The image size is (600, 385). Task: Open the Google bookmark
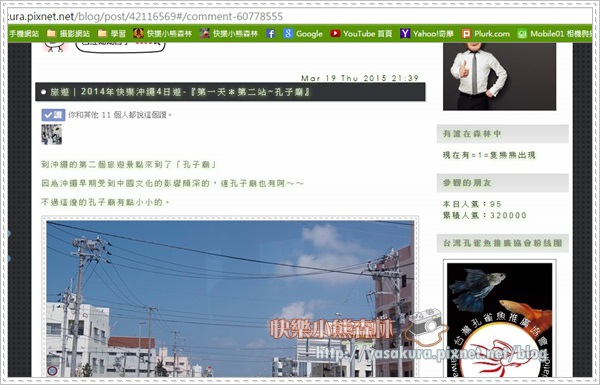(303, 34)
